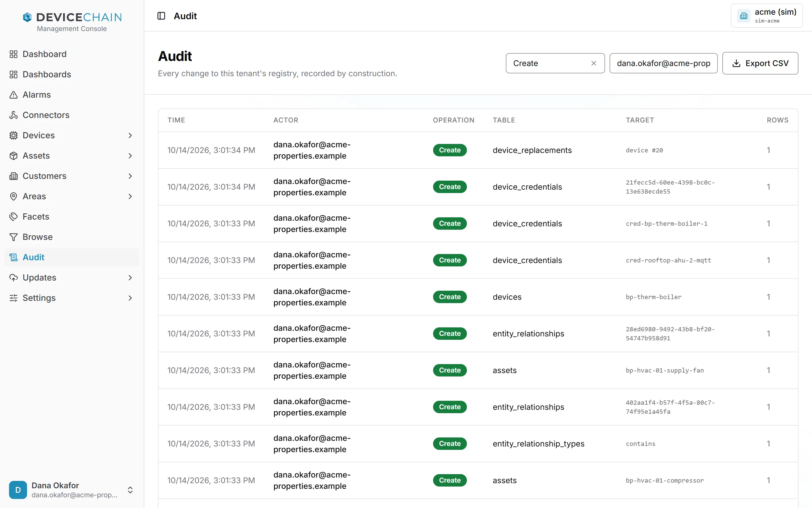Expand the Customers submenu chevron
The height and width of the screenshot is (508, 812).
click(x=130, y=176)
